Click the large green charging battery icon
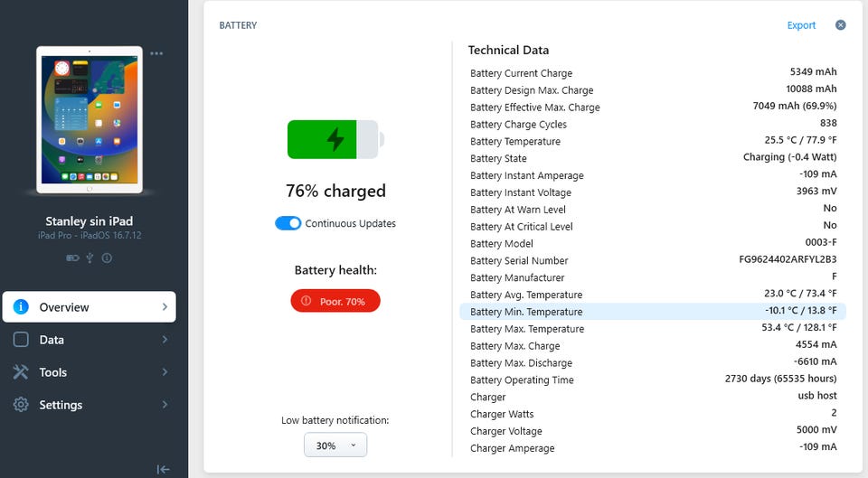 click(335, 139)
